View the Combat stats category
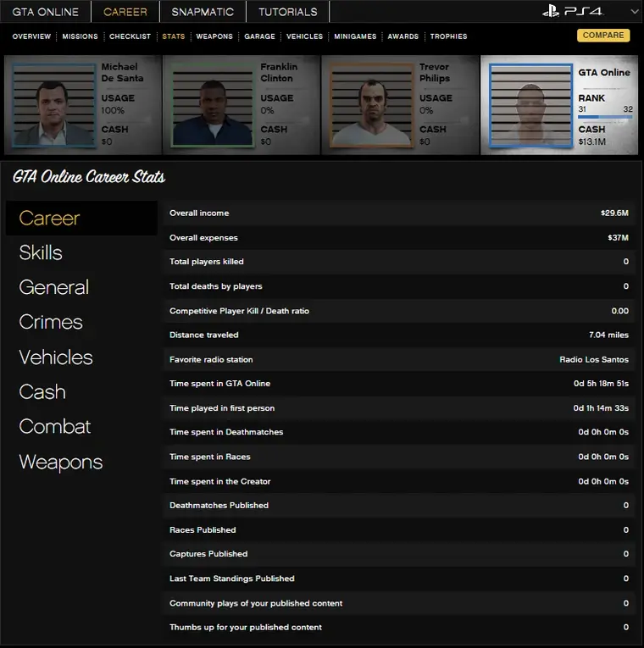The height and width of the screenshot is (648, 644). (x=54, y=427)
